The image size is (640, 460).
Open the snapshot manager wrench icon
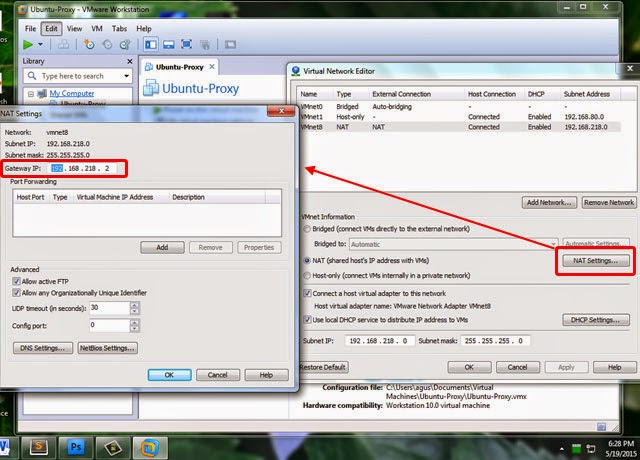point(125,44)
